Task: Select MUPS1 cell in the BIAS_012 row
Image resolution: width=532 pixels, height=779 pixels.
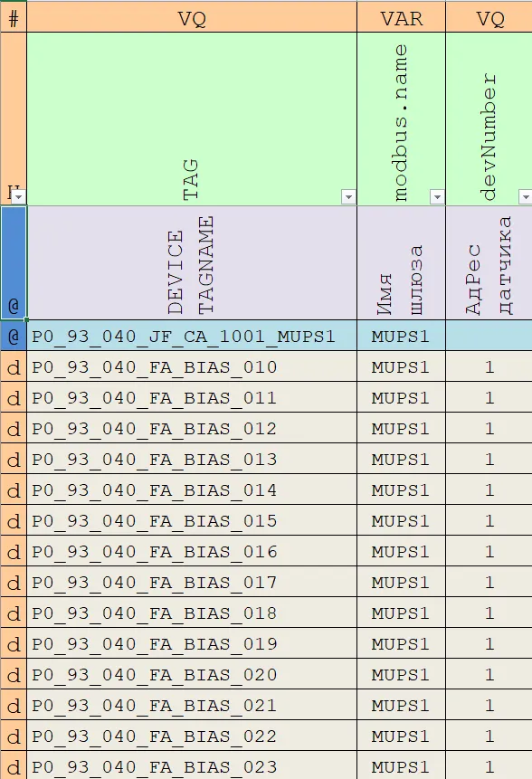Action: [402, 428]
